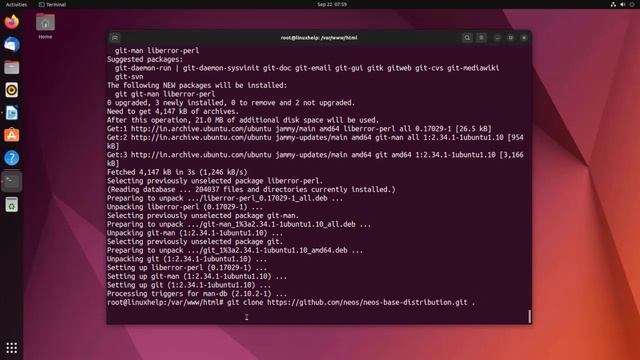Open Ubuntu Software from the dock
640x360 pixels.
[11, 135]
